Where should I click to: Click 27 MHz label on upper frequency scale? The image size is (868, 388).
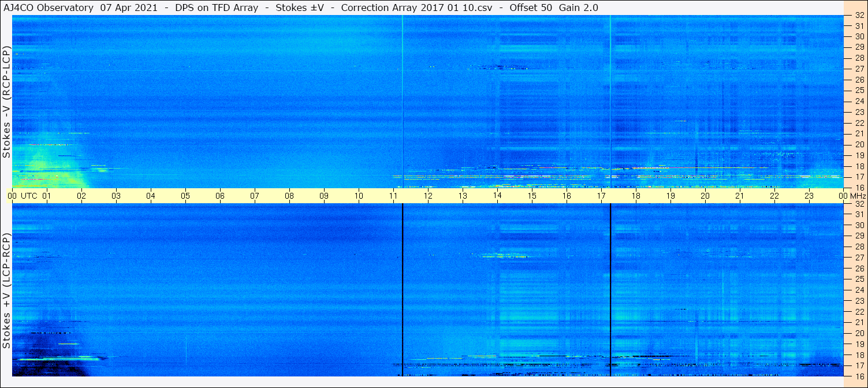coord(859,69)
